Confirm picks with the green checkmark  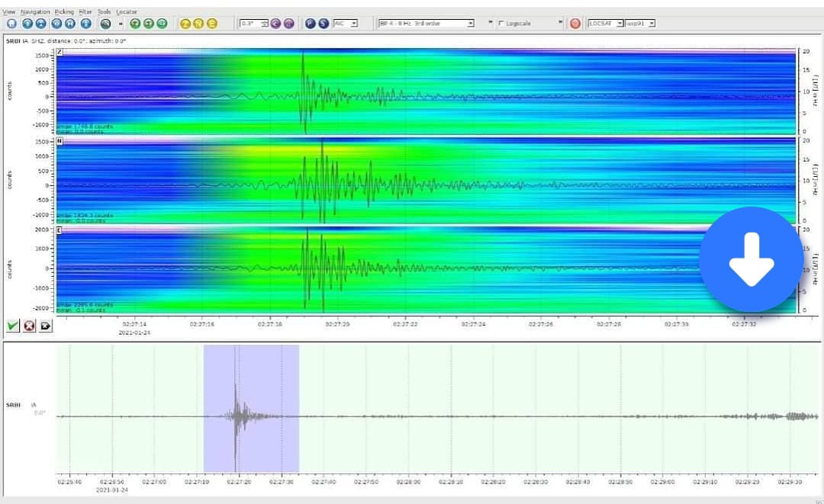point(12,326)
